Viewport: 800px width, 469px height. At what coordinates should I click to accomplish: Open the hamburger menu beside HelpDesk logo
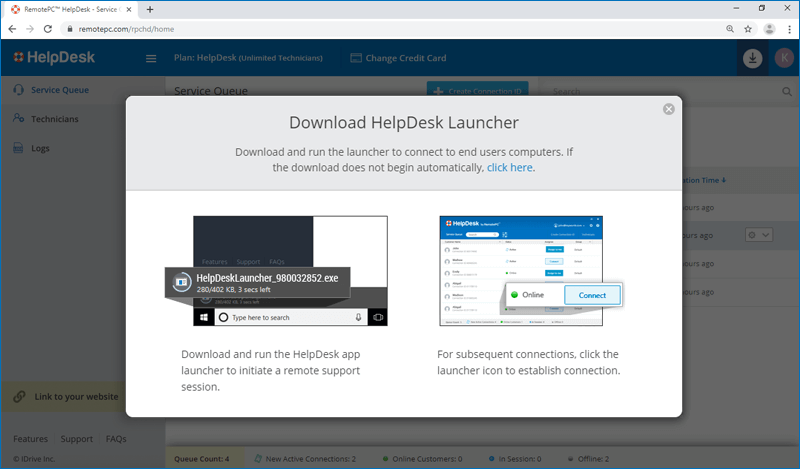pos(151,59)
